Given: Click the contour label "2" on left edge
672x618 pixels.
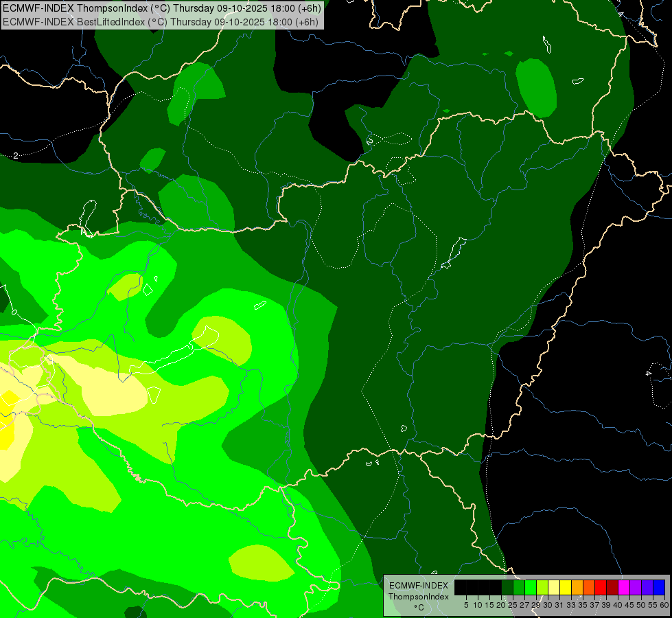Looking at the screenshot, I should pos(15,156).
